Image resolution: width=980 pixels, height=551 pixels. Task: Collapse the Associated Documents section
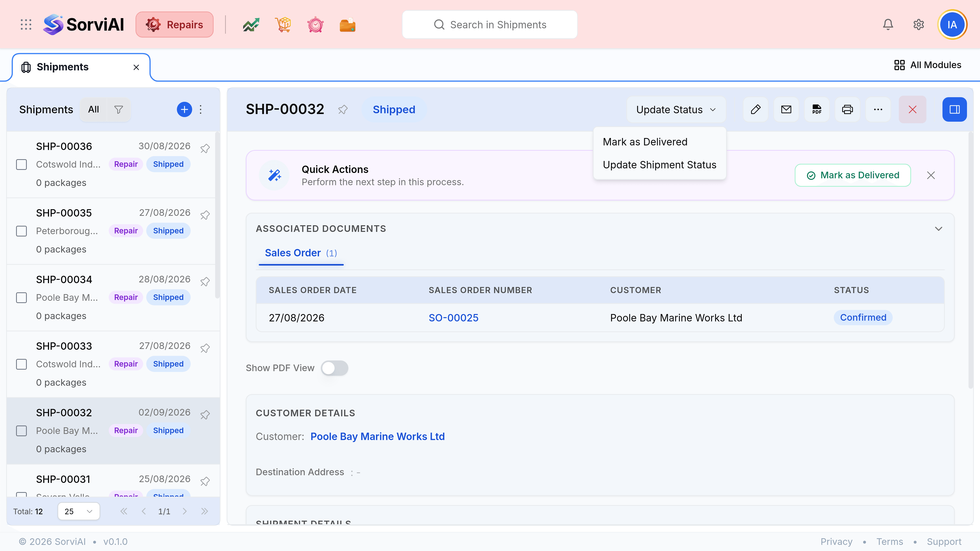pyautogui.click(x=939, y=229)
